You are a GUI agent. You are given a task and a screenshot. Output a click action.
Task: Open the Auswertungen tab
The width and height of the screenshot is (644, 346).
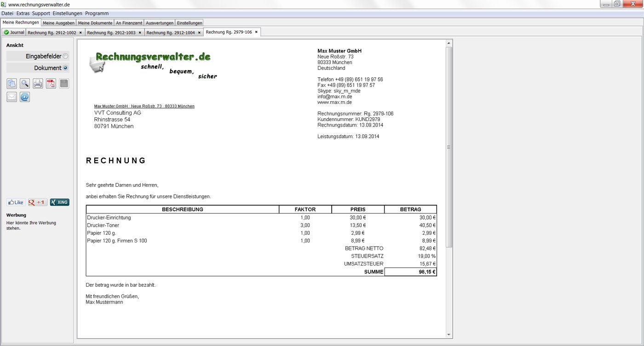point(160,23)
